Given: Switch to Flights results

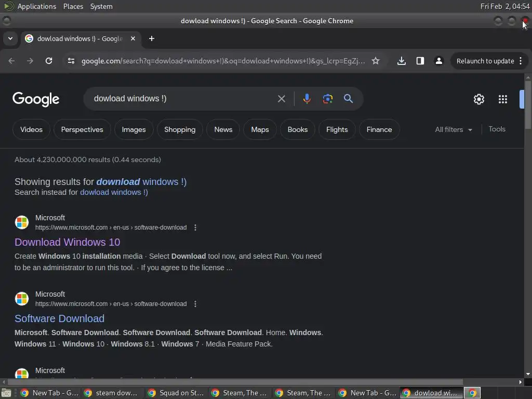Looking at the screenshot, I should click(337, 129).
